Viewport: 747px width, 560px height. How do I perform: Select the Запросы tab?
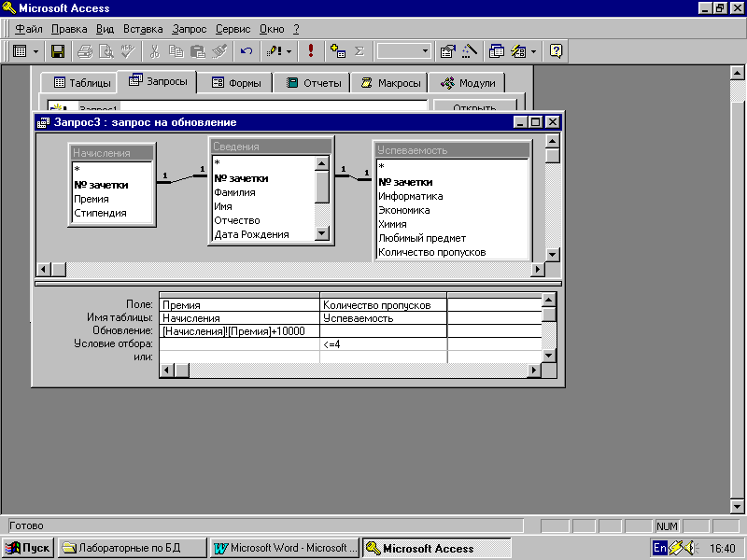pos(158,81)
